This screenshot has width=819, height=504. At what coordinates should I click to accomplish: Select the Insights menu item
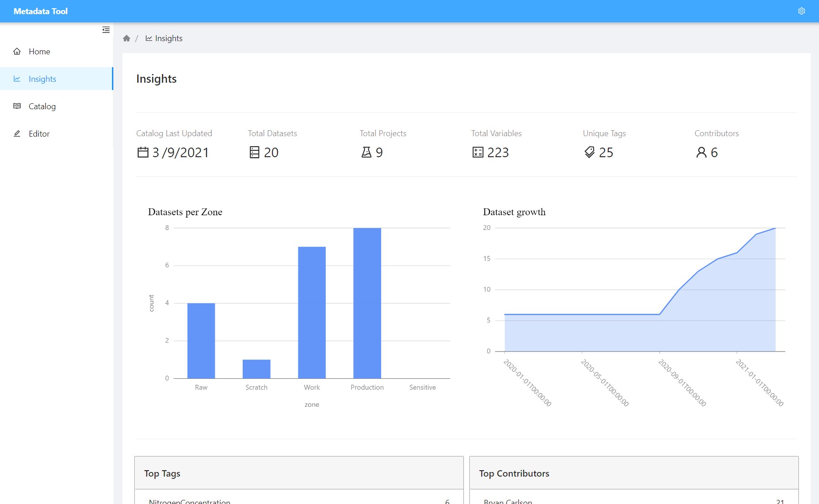point(57,79)
